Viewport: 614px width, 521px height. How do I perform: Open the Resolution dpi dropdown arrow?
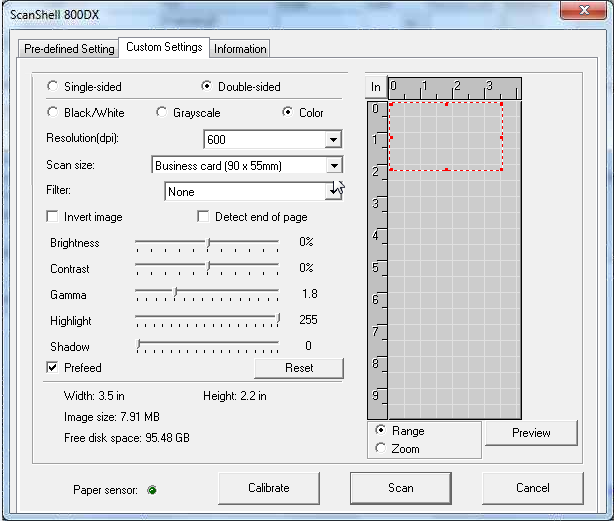coord(333,139)
